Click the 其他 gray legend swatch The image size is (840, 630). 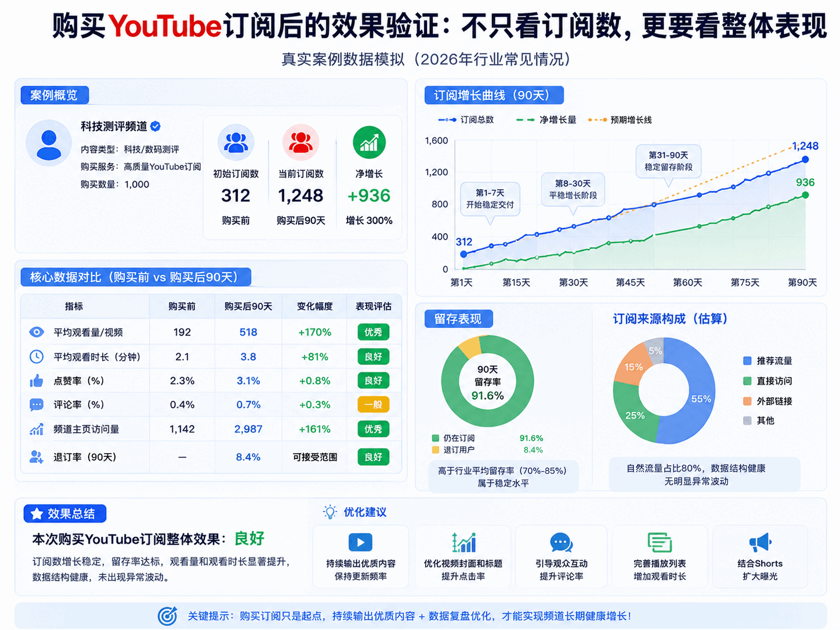[747, 421]
